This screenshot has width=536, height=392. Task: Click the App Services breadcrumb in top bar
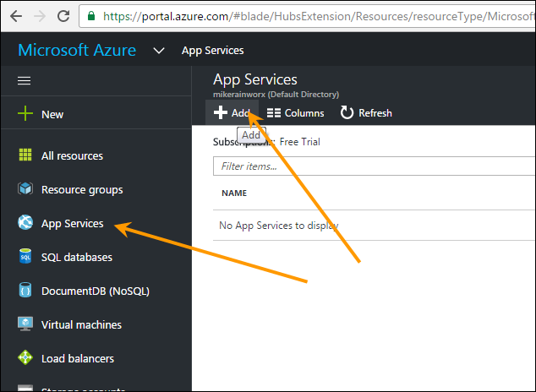(212, 51)
